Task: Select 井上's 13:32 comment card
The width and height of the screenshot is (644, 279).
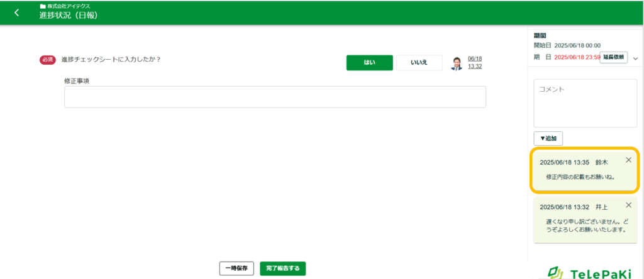Action: click(x=585, y=220)
